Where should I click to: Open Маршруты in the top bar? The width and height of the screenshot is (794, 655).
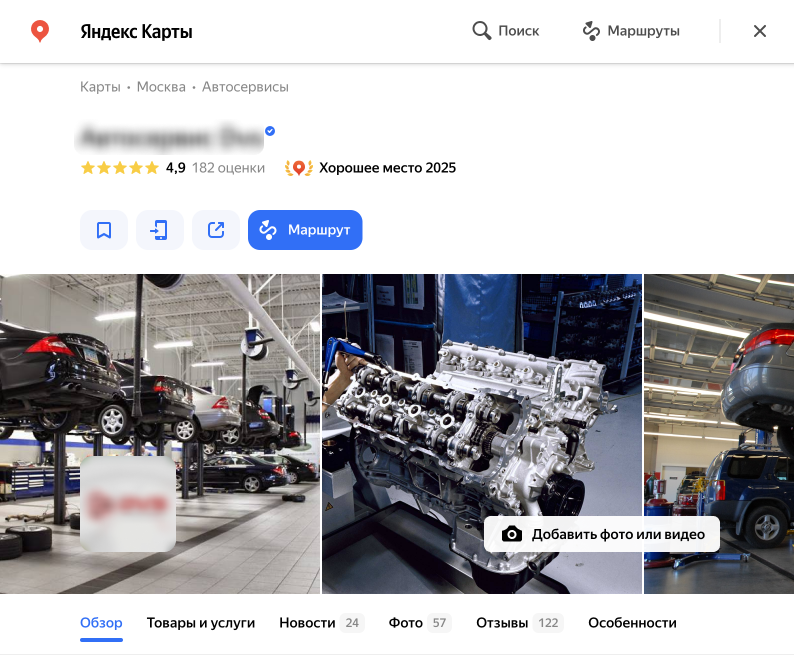[x=631, y=31]
